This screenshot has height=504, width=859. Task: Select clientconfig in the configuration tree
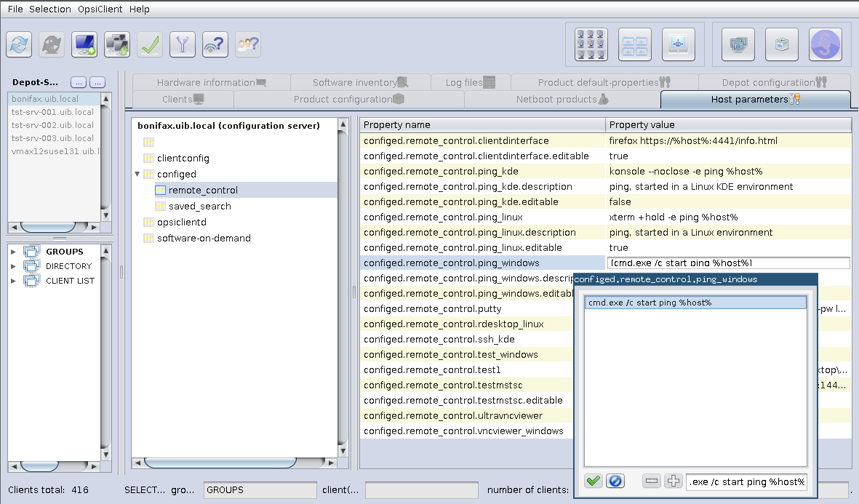183,159
